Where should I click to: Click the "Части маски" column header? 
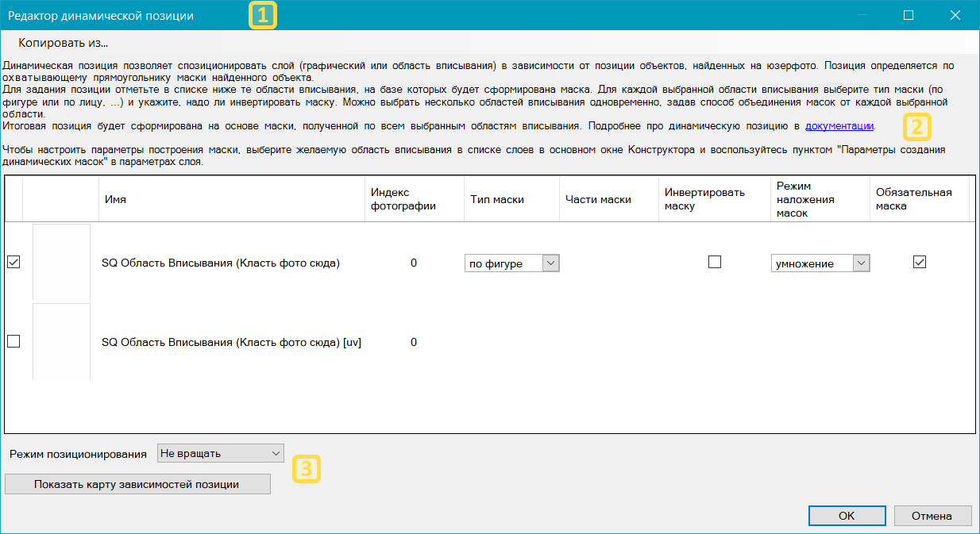pos(598,199)
